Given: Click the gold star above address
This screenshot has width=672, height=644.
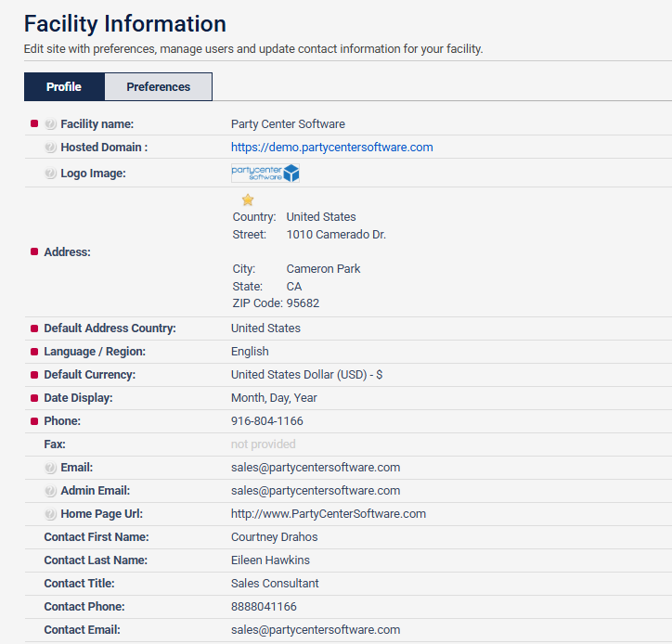Looking at the screenshot, I should (248, 200).
